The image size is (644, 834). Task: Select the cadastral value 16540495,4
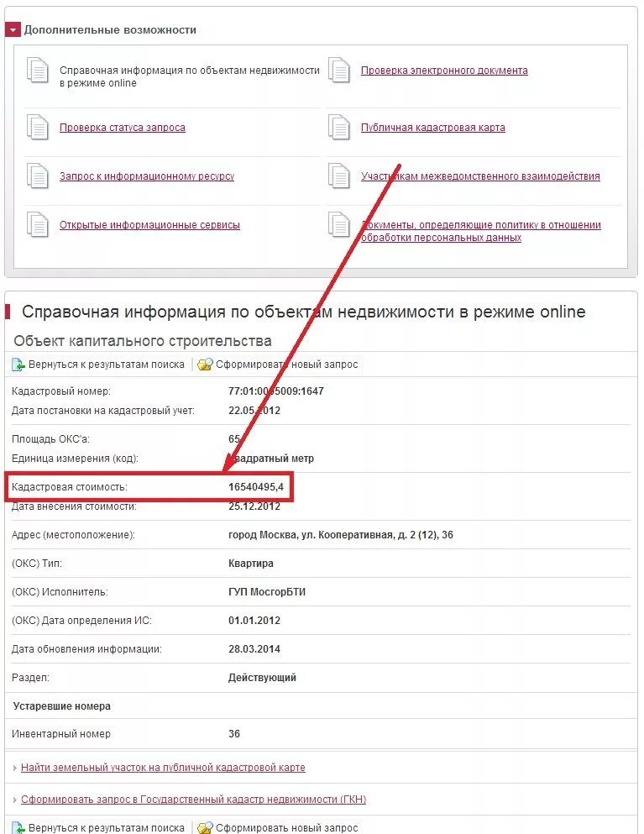(256, 486)
